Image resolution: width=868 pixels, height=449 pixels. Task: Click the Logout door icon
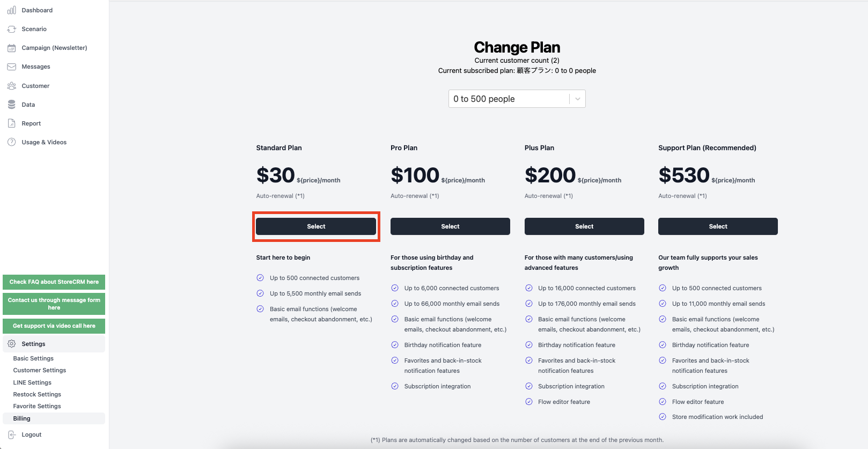pos(11,435)
